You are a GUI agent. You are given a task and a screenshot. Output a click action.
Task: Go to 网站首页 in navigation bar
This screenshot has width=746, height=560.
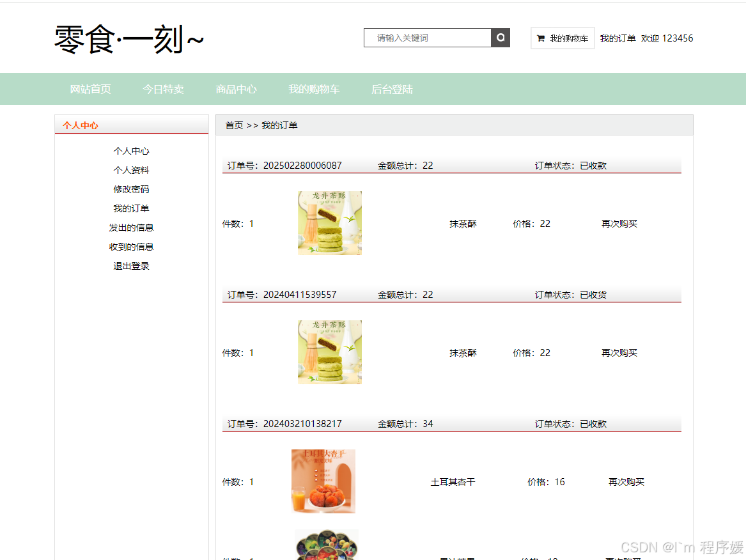pyautogui.click(x=90, y=89)
